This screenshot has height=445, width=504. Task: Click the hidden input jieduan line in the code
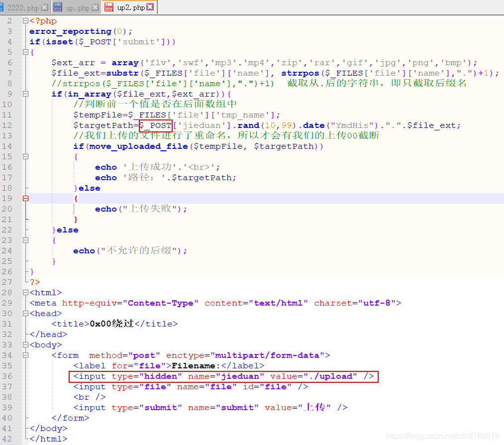223,376
